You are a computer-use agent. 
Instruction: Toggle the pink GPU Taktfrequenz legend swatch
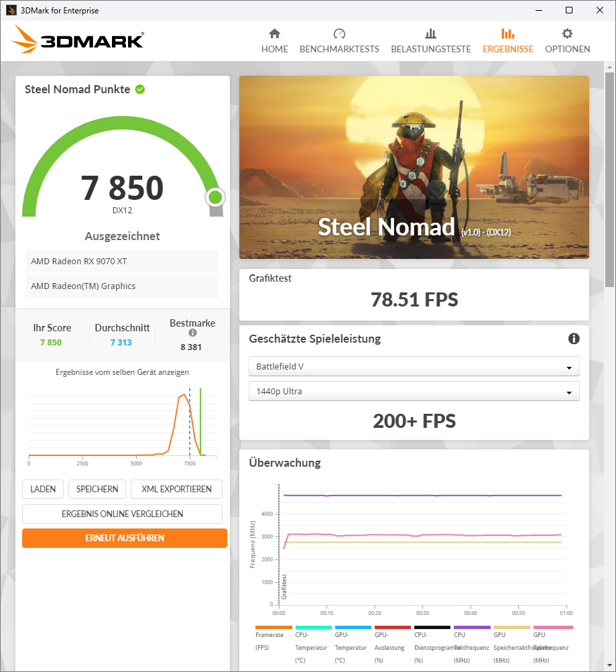coord(553,628)
